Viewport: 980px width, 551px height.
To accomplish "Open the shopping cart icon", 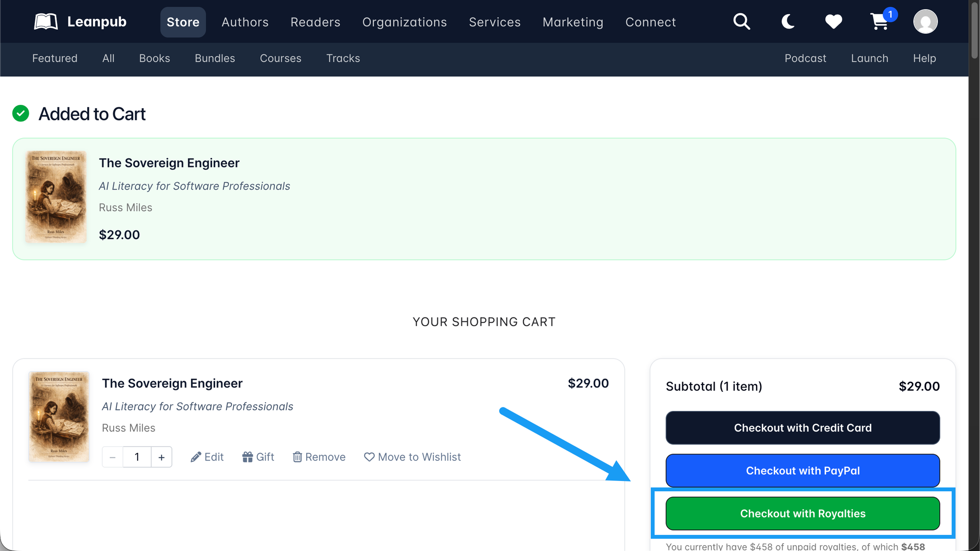I will pos(879,22).
